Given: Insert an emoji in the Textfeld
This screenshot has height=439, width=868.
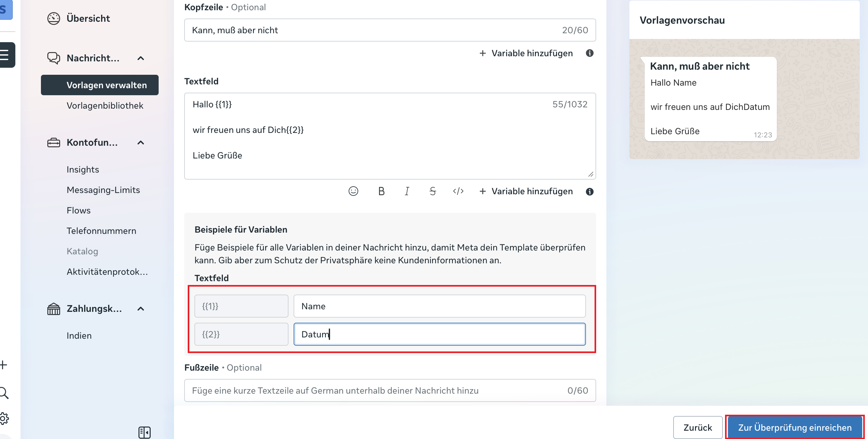Looking at the screenshot, I should [x=353, y=191].
